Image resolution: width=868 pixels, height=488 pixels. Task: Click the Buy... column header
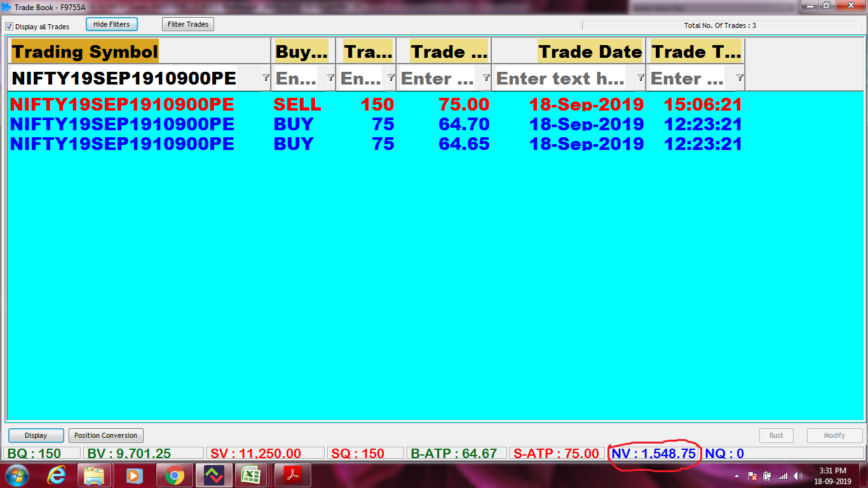(x=302, y=51)
